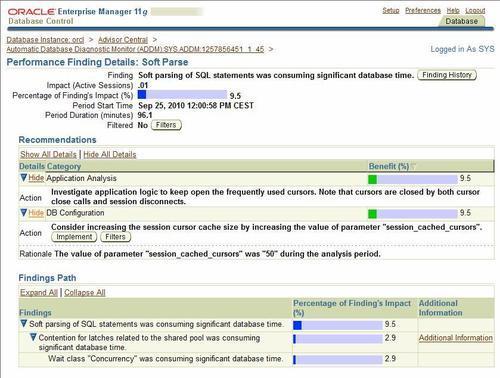Image resolution: width=500 pixels, height=378 pixels.
Task: Click Show All Details
Action: tap(48, 154)
